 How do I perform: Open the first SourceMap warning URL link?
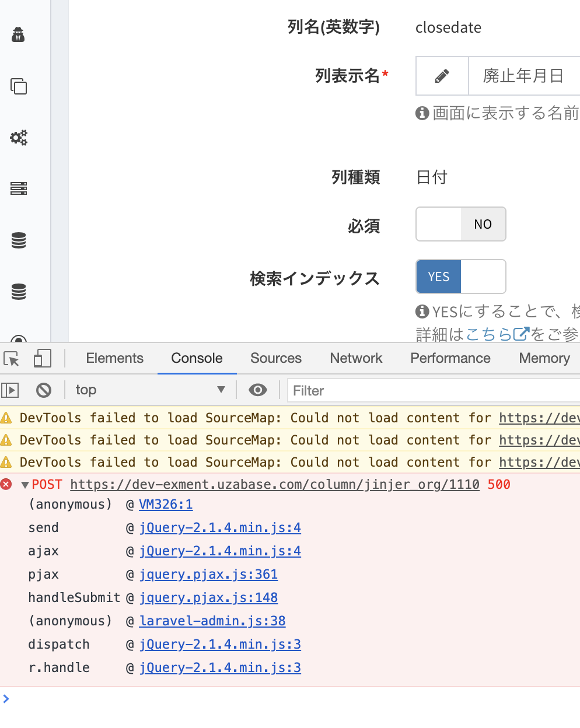click(x=539, y=418)
